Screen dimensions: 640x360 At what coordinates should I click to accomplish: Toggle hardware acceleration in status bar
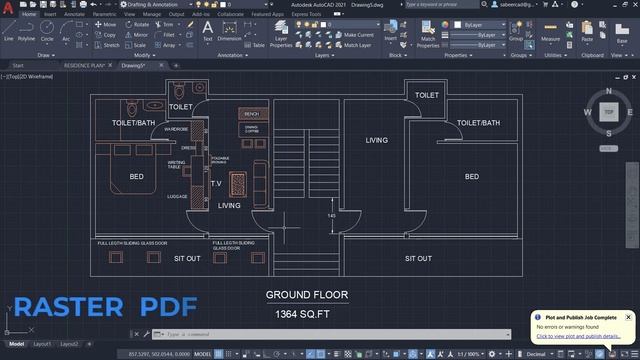[599, 354]
